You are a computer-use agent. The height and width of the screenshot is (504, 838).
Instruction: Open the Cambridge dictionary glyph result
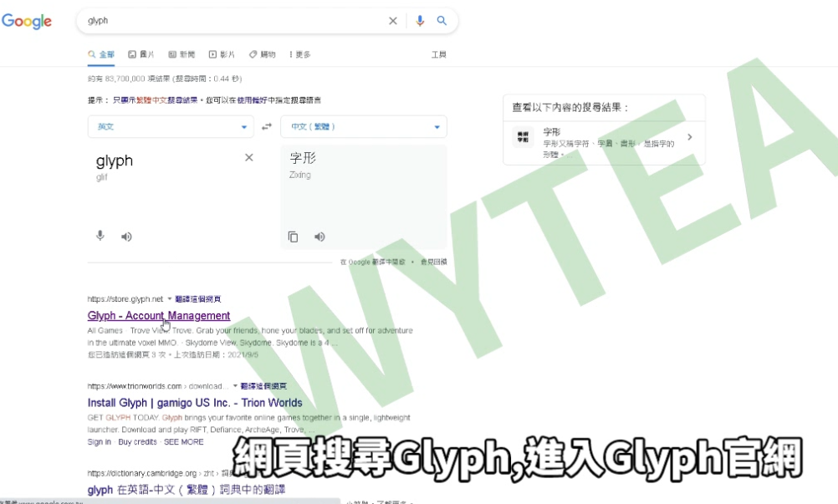(187, 490)
